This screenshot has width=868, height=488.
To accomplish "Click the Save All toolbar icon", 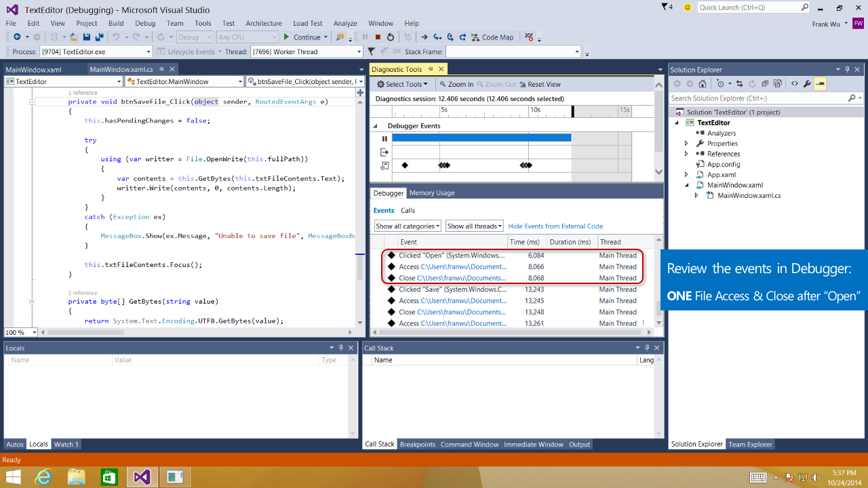I will [x=99, y=37].
